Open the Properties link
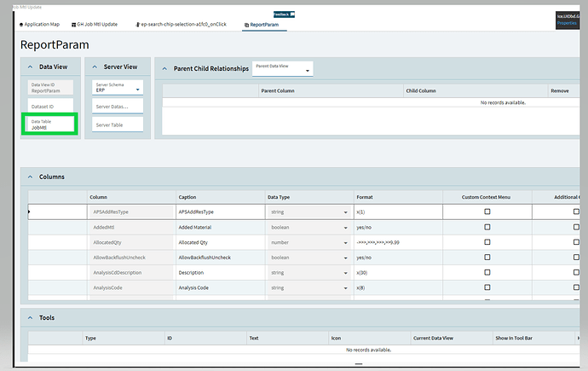The image size is (588, 371). click(x=567, y=23)
